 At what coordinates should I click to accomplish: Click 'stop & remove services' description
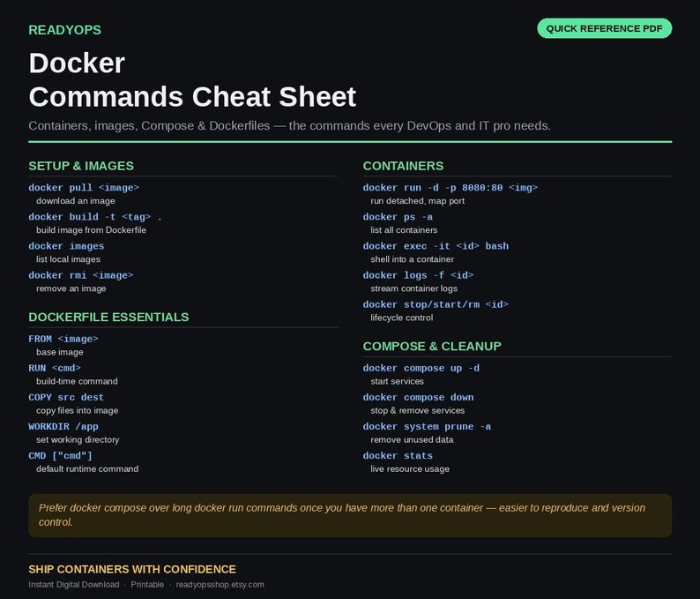coord(417,410)
